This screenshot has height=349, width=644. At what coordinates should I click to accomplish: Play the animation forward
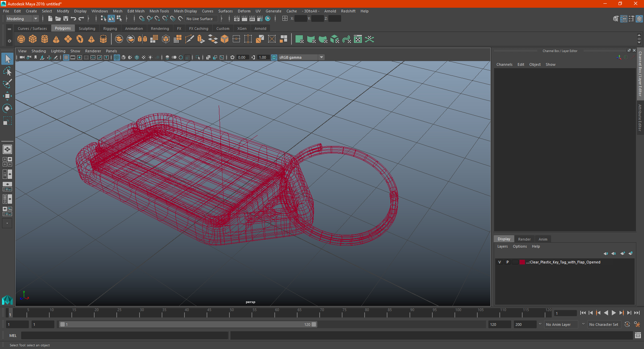[x=613, y=313]
